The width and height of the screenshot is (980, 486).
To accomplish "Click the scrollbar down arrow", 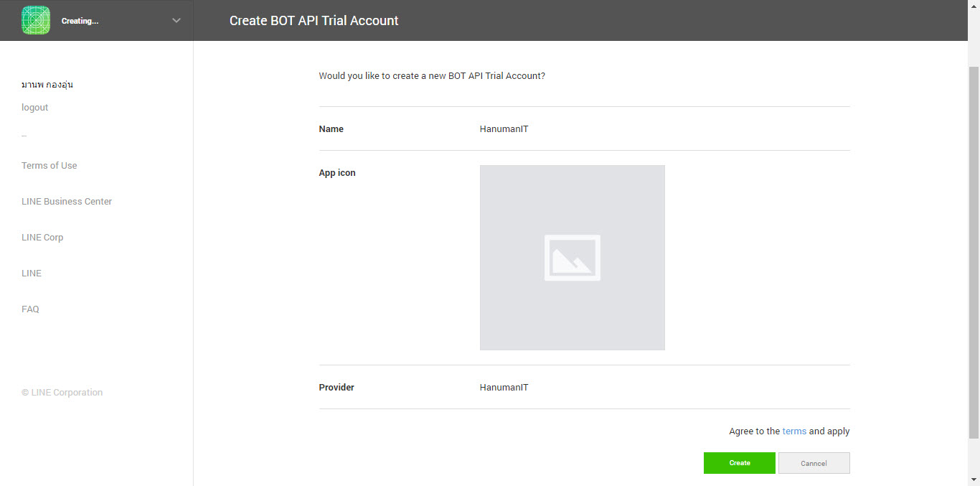I will click(x=974, y=479).
